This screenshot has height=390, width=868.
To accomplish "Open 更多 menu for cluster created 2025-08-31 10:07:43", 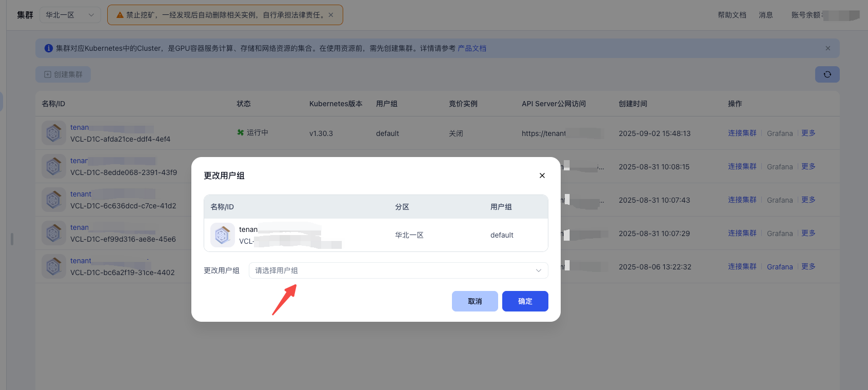I will point(808,200).
